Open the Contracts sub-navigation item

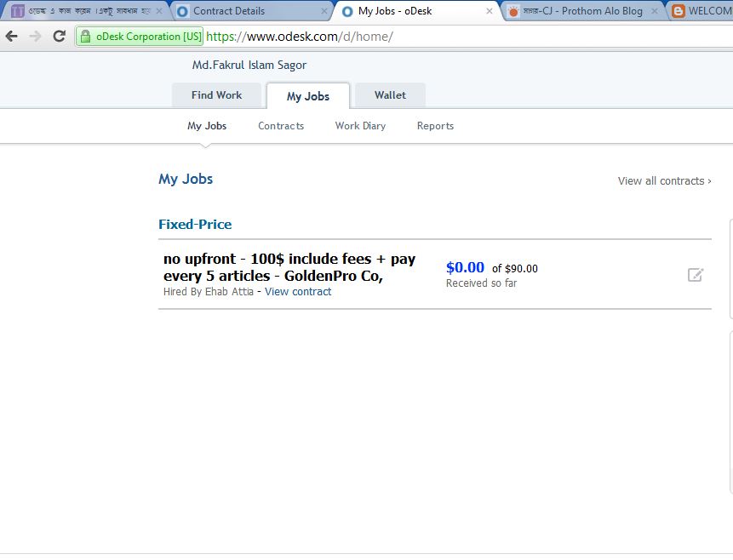(x=281, y=126)
